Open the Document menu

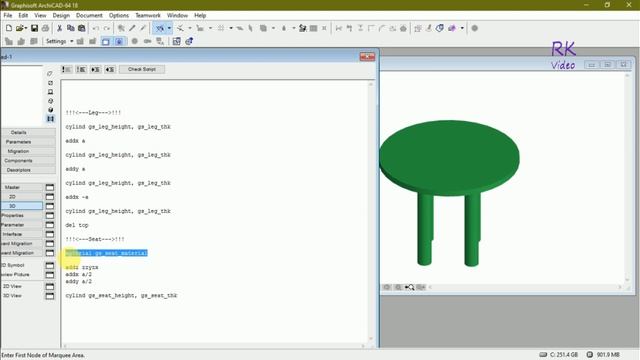89,15
